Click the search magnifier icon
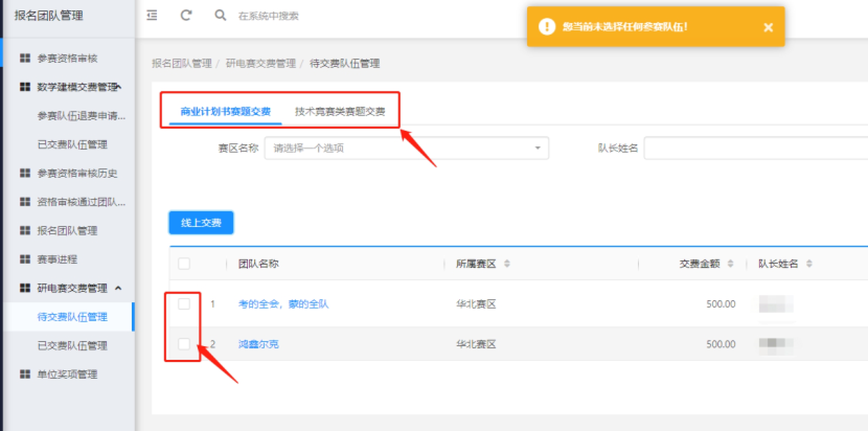 click(220, 16)
